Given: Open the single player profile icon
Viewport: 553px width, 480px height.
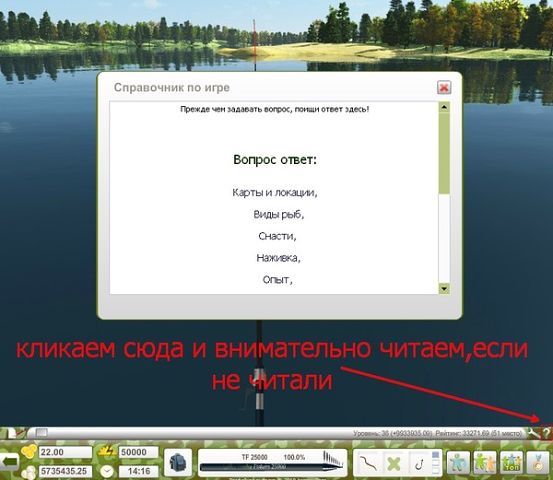Looking at the screenshot, I should [x=458, y=462].
